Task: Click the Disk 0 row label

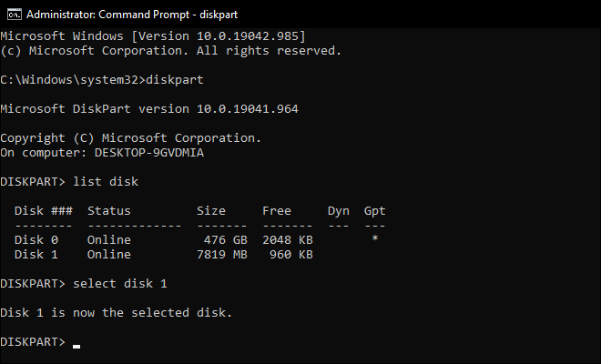Action: point(36,240)
